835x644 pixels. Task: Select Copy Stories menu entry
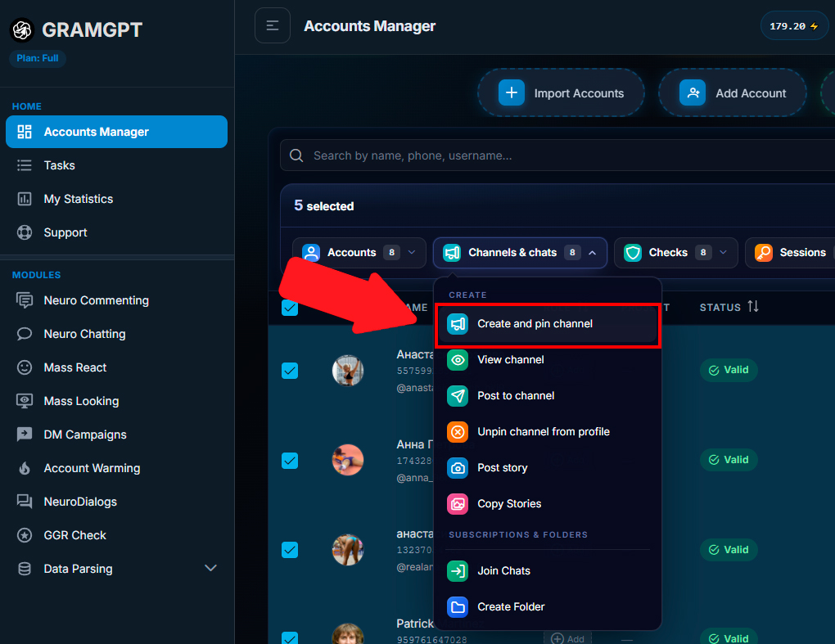(548, 504)
